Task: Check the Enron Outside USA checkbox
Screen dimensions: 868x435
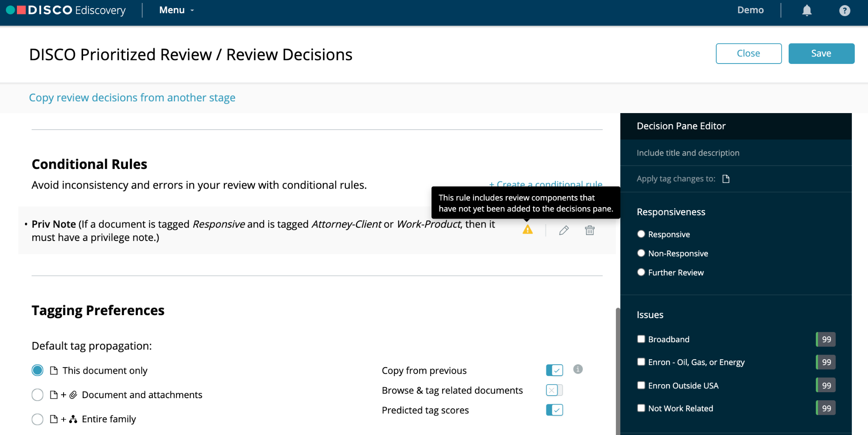Action: point(641,385)
